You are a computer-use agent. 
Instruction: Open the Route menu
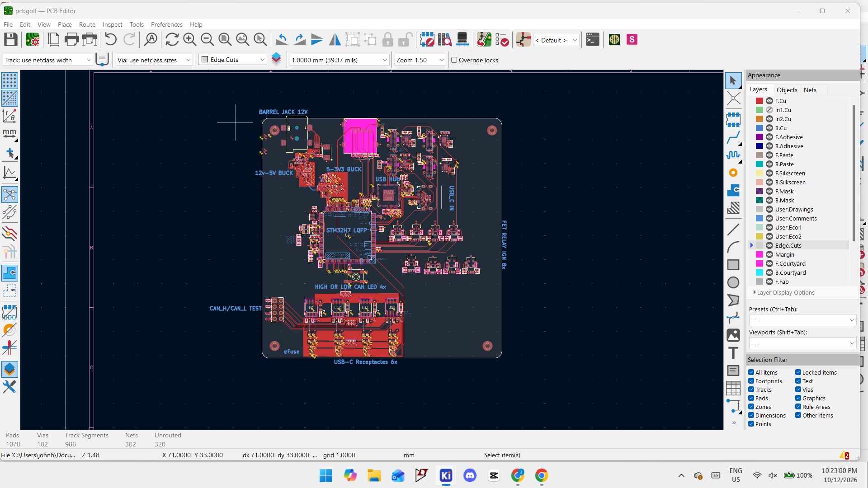coord(87,24)
